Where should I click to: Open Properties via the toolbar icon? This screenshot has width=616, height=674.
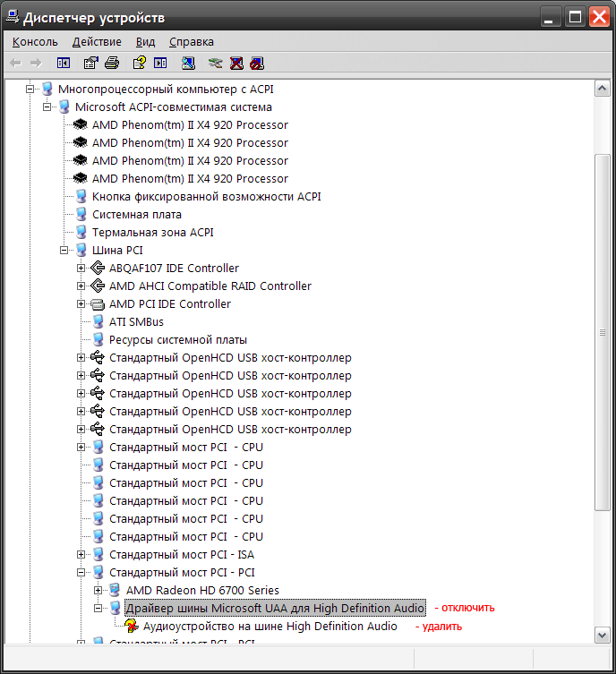[x=90, y=63]
